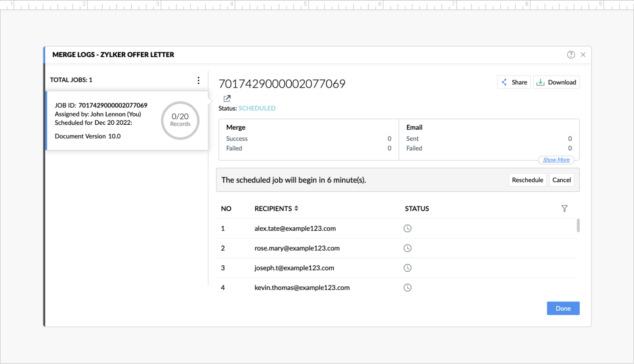Click the NO column header
This screenshot has height=364, width=634.
[x=226, y=209]
